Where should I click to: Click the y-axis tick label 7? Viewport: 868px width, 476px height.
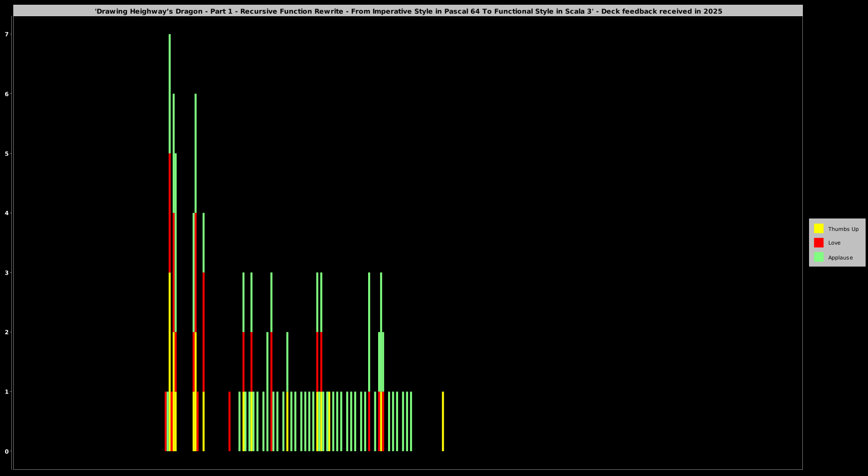coord(7,34)
